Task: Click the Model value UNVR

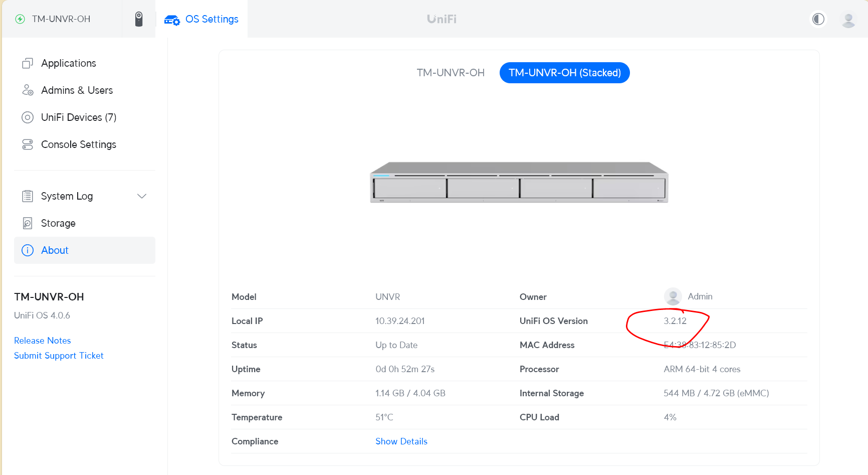Action: click(388, 297)
